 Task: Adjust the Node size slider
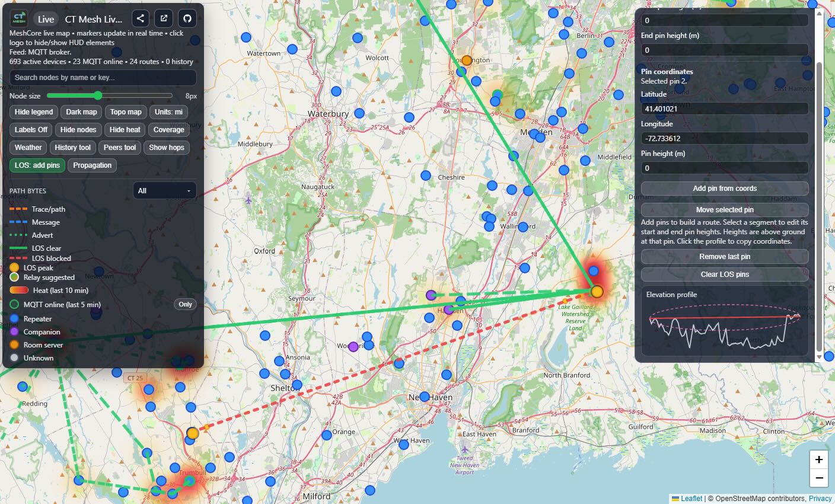(110, 95)
